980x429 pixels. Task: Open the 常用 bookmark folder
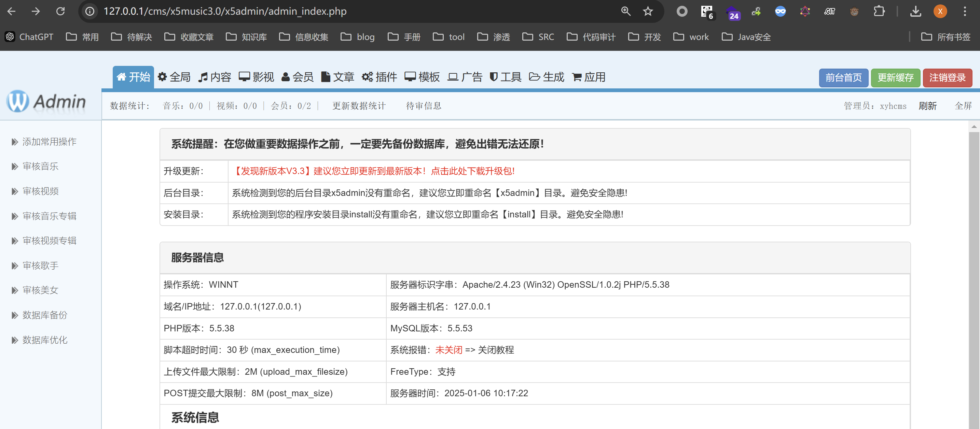pyautogui.click(x=82, y=37)
